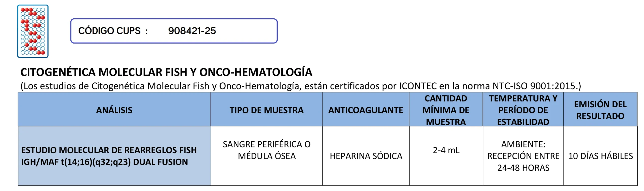
Task: Select the 2-4 mL quantity cell
Action: click(446, 150)
